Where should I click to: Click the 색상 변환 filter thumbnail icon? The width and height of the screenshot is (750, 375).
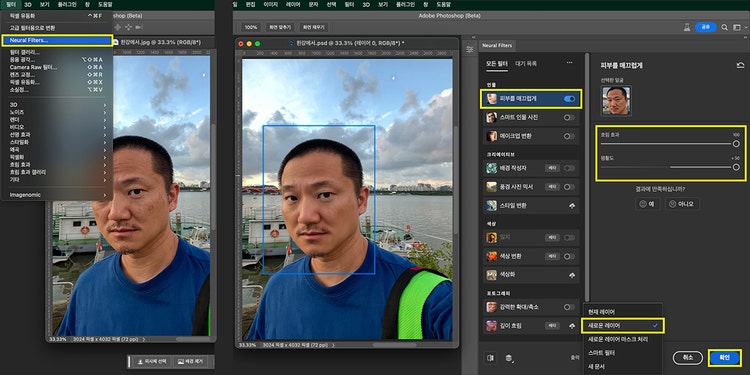pyautogui.click(x=491, y=256)
